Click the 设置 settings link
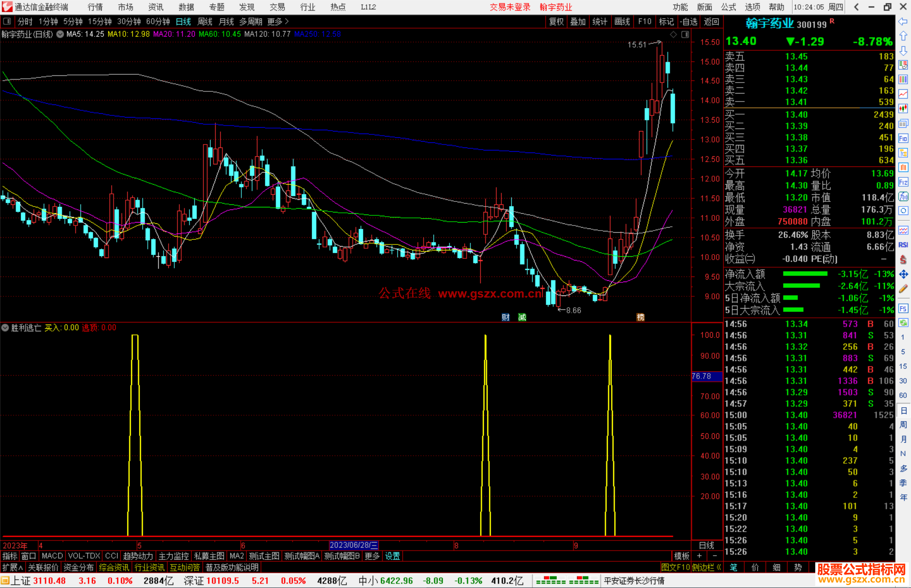The height and width of the screenshot is (588, 911). pos(392,556)
